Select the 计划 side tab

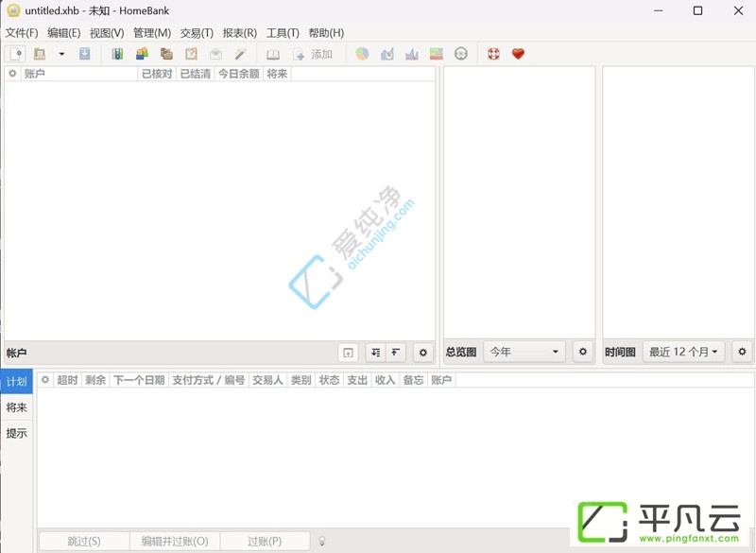[16, 381]
